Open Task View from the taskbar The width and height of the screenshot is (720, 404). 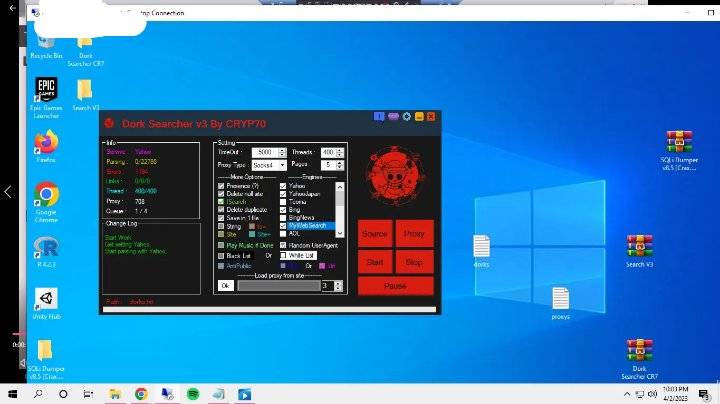tap(88, 394)
